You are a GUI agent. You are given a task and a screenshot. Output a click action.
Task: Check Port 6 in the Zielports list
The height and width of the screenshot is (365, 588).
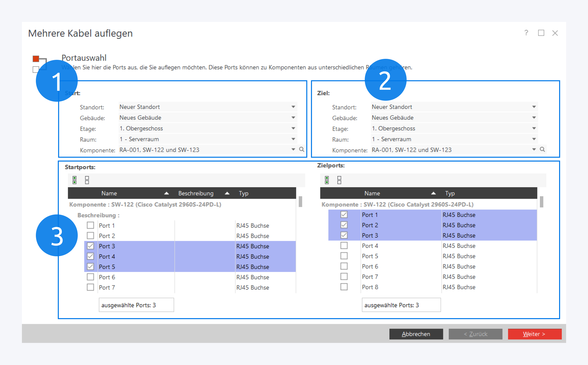tap(344, 266)
